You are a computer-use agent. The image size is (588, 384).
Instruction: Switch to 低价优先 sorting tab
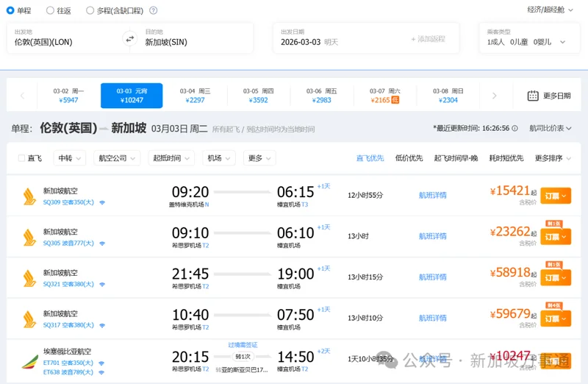pos(409,158)
